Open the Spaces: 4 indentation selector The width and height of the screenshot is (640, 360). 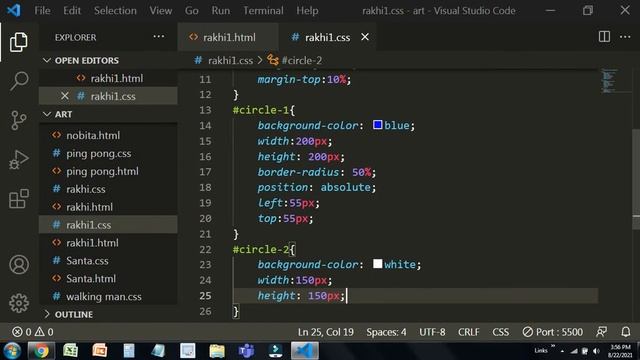click(386, 332)
